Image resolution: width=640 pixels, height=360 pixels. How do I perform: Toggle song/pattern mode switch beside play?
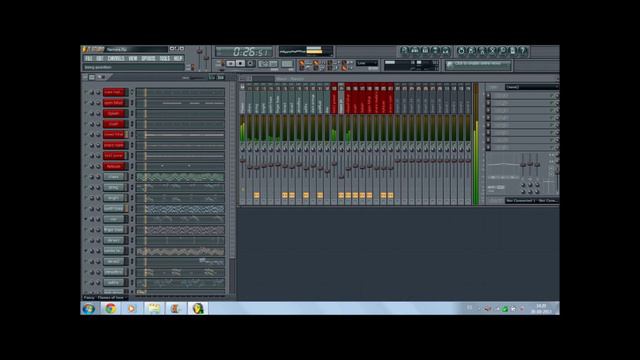pyautogui.click(x=222, y=64)
